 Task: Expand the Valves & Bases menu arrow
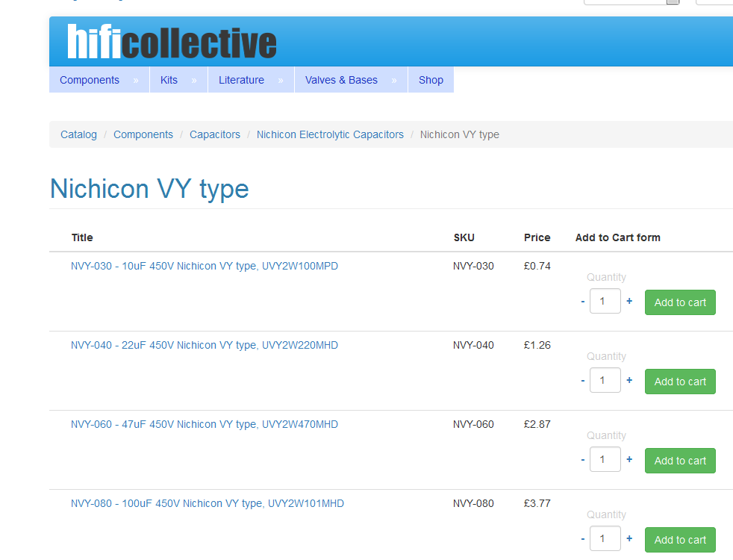pos(394,81)
